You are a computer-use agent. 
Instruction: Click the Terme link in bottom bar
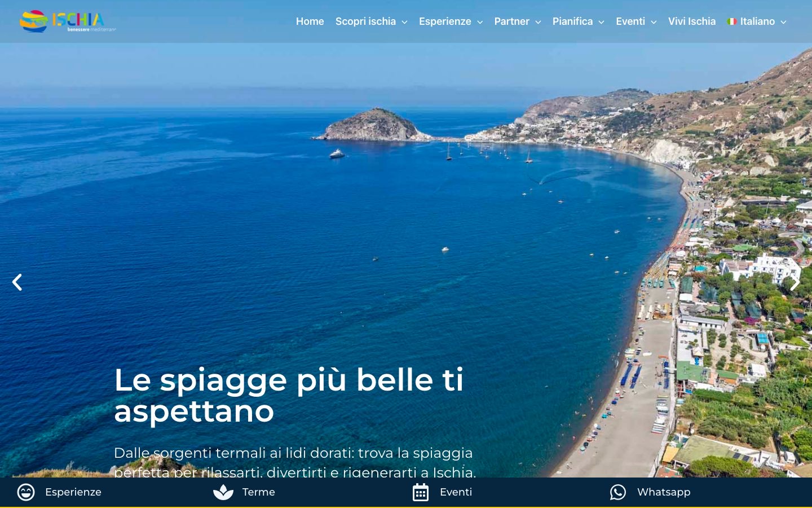tap(259, 492)
